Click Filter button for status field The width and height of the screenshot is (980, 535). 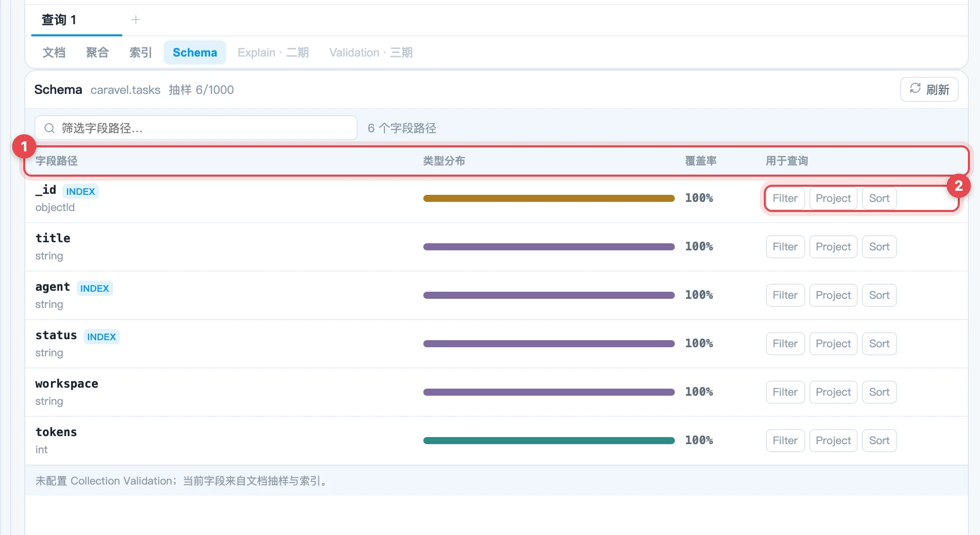(785, 344)
